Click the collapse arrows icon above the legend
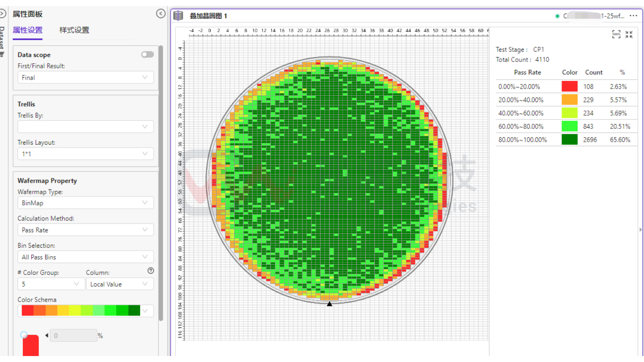This screenshot has width=644, height=362. point(629,34)
